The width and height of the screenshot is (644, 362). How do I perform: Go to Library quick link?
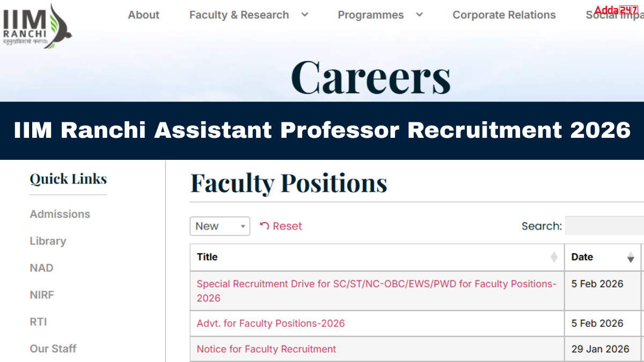coord(48,241)
